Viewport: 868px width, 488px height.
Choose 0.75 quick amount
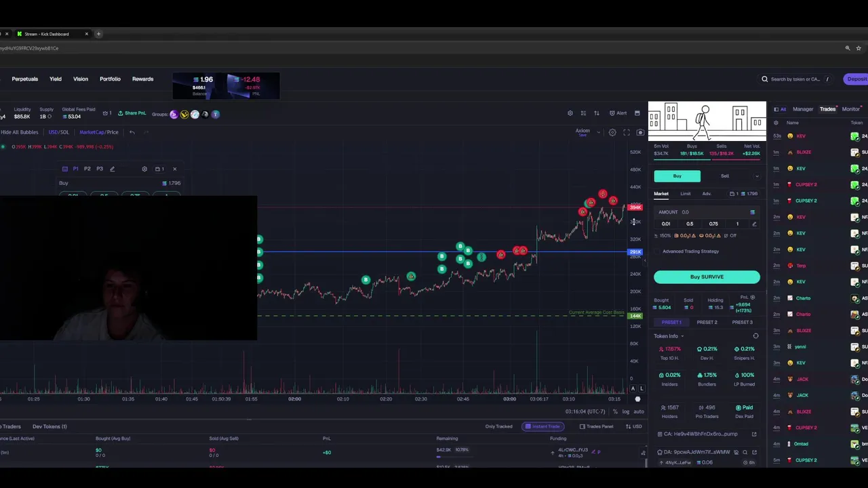tap(713, 224)
